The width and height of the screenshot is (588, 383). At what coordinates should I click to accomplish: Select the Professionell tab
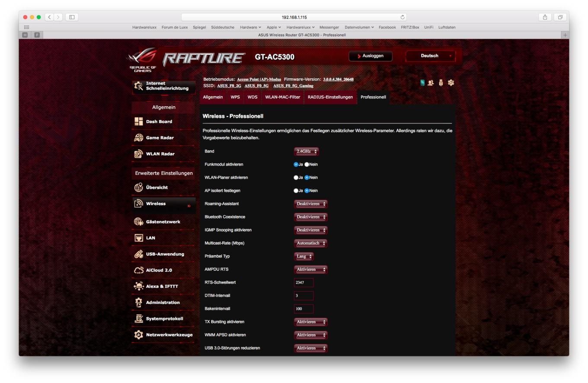coord(373,97)
